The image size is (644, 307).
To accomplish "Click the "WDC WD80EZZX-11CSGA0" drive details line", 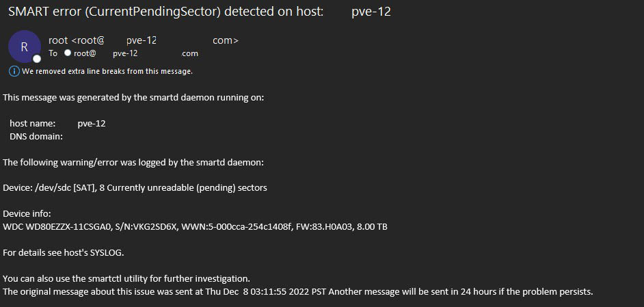I will pos(195,226).
